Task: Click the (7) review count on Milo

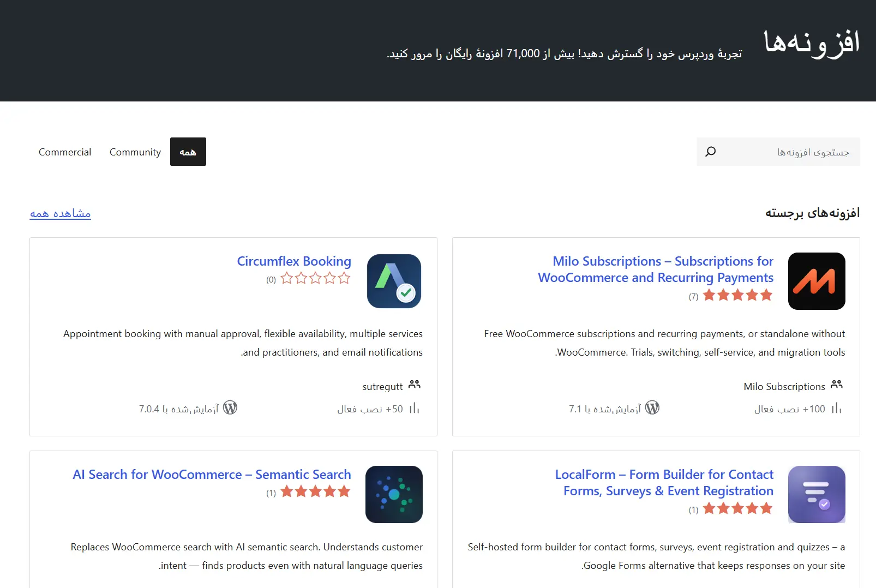Action: point(693,297)
